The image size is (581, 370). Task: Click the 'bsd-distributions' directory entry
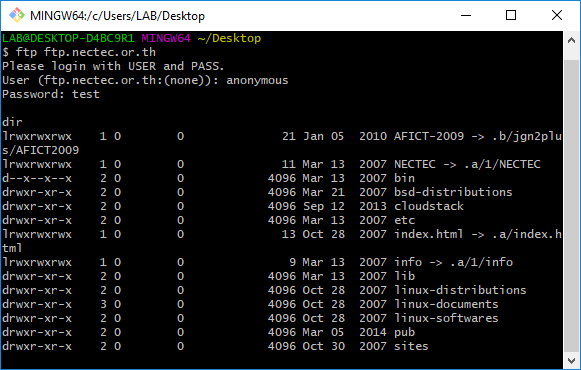coord(453,192)
